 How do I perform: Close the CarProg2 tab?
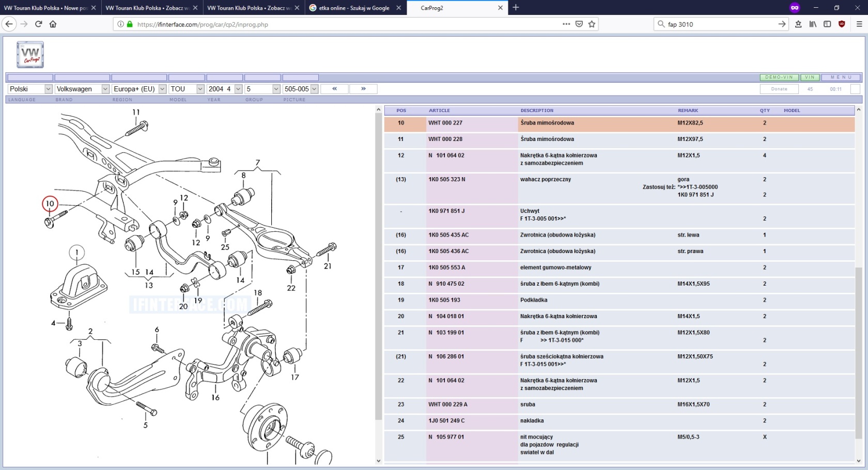tap(500, 8)
